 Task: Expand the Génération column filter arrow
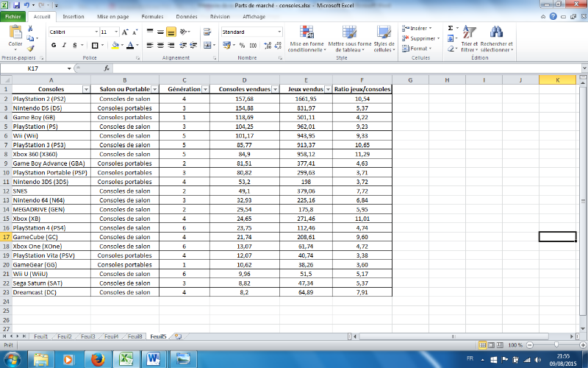coord(204,89)
